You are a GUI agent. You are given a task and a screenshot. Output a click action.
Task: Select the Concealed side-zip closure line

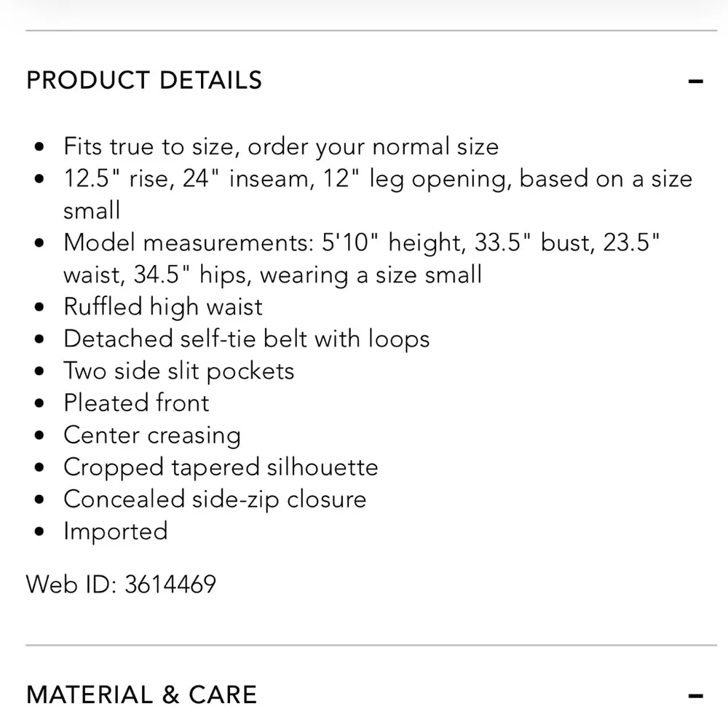[215, 499]
